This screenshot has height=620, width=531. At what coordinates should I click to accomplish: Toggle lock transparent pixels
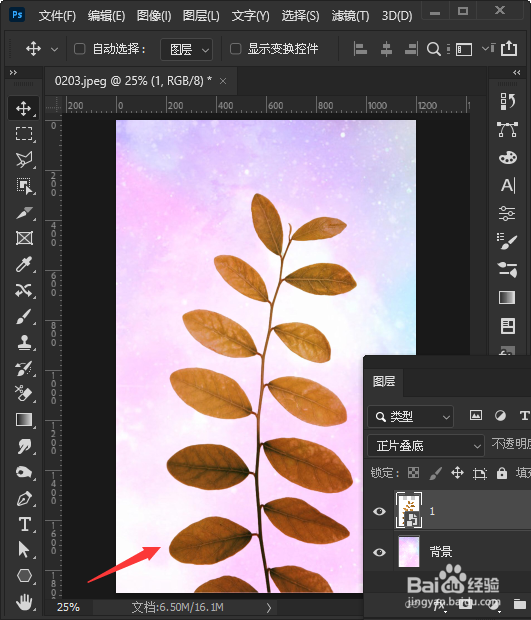[413, 473]
